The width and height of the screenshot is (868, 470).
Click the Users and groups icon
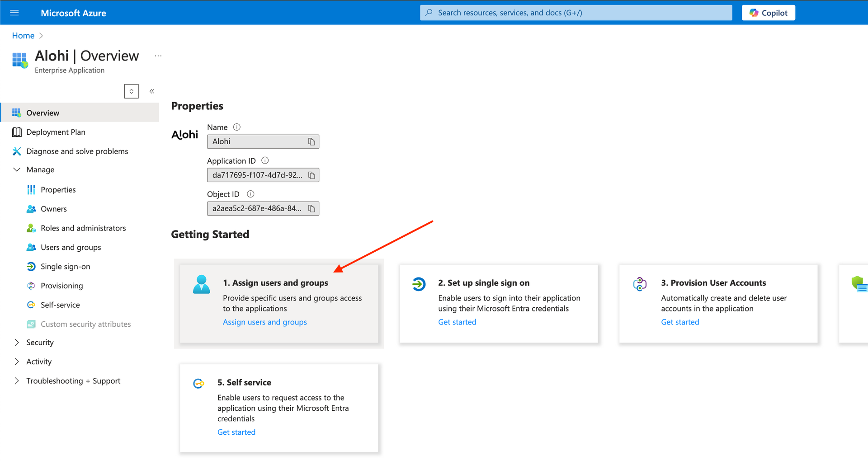tap(31, 247)
